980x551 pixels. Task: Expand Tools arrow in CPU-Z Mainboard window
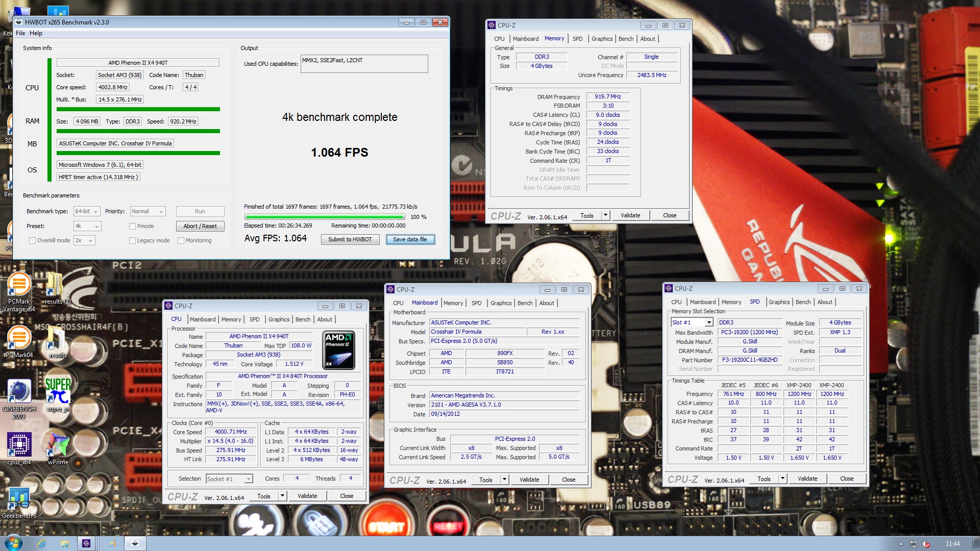504,480
